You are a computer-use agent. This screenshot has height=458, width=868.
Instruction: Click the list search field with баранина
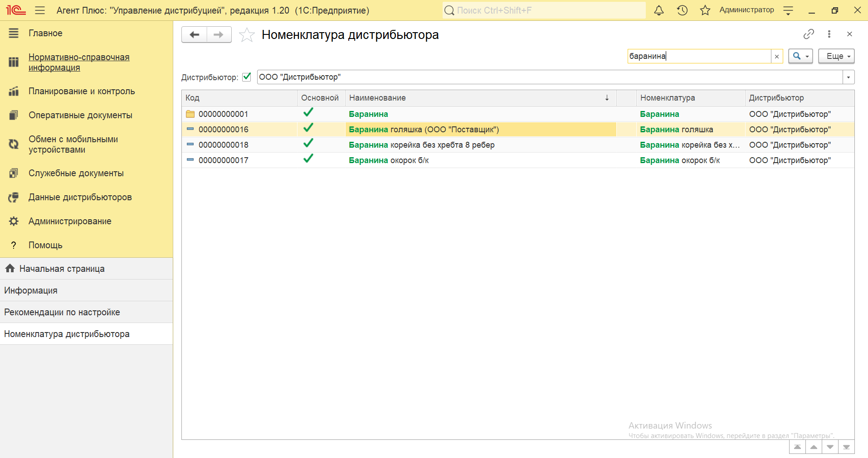pos(699,56)
